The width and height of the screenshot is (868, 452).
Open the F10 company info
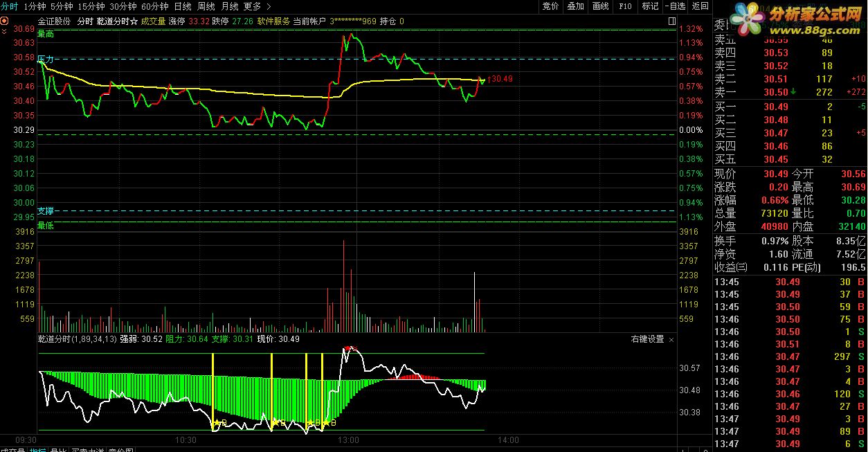pyautogui.click(x=625, y=6)
